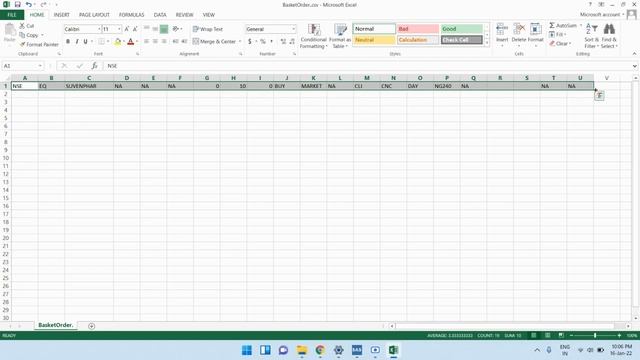
Task: Toggle center text alignment
Action: click(x=155, y=41)
